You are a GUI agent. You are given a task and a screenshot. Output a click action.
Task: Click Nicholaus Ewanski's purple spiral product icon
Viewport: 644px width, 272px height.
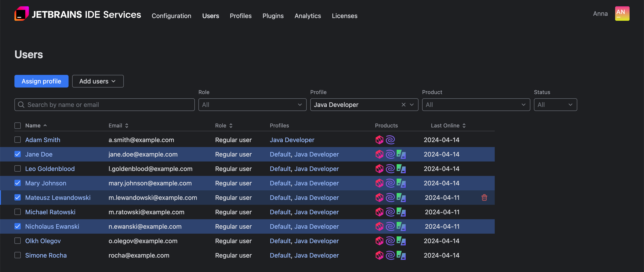click(390, 226)
